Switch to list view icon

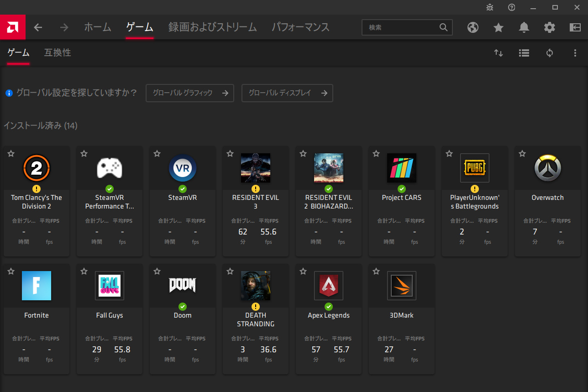point(524,53)
